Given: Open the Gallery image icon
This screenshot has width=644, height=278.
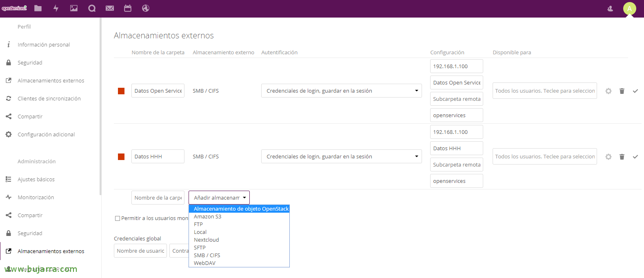Looking at the screenshot, I should 74,8.
